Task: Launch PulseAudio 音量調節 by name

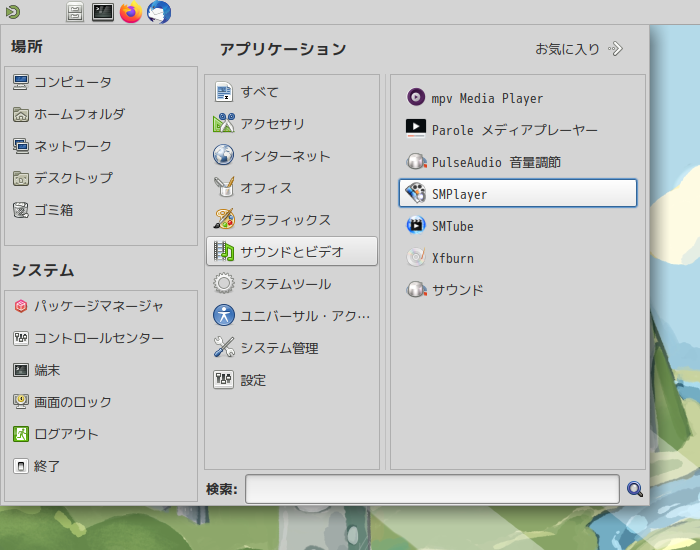Action: (x=496, y=162)
